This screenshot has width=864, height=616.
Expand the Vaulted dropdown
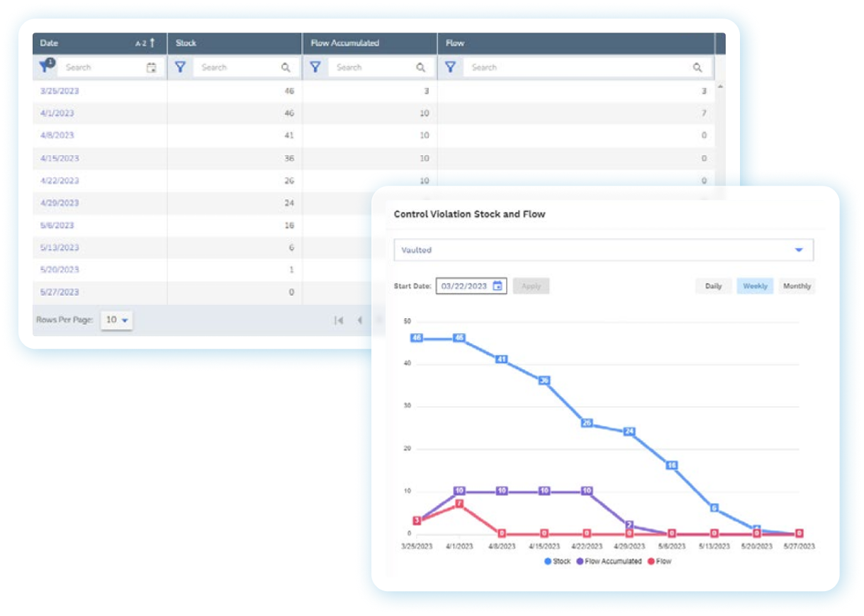(799, 250)
